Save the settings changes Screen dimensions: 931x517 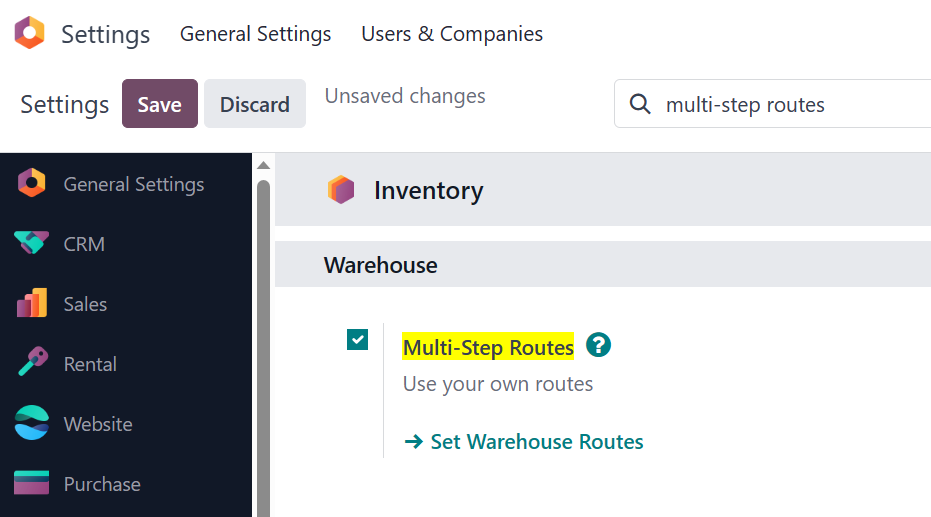click(160, 104)
